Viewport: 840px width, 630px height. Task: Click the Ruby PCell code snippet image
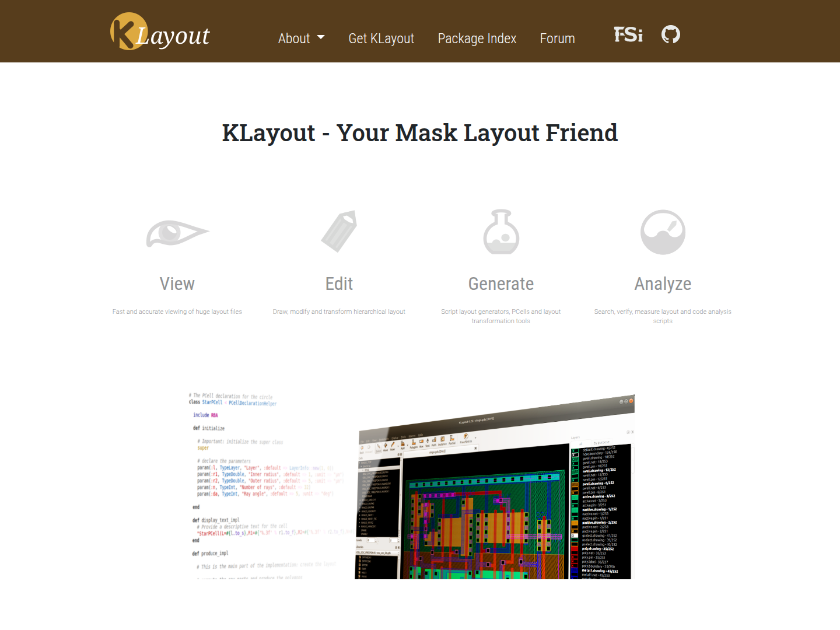271,486
